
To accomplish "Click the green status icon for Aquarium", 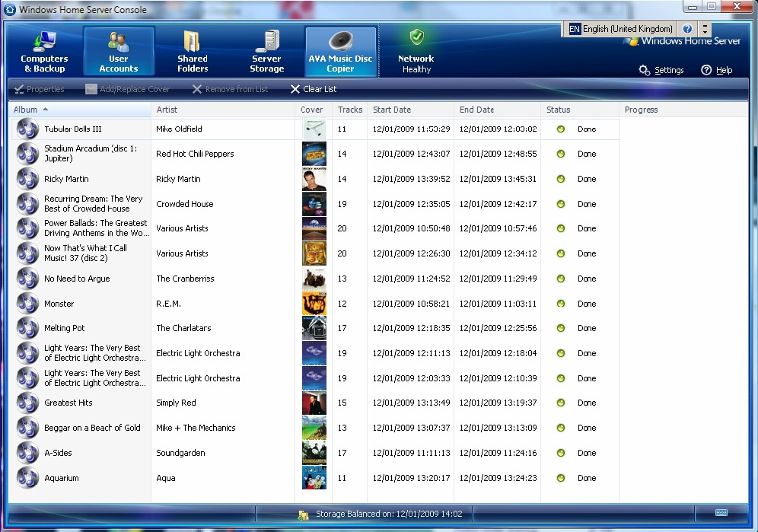I will click(561, 478).
